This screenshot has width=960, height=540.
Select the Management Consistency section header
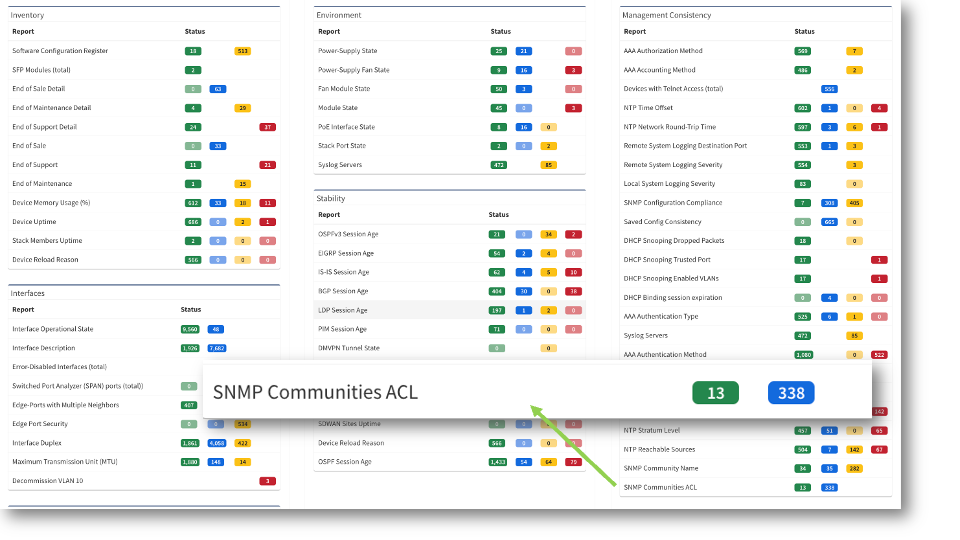667,15
